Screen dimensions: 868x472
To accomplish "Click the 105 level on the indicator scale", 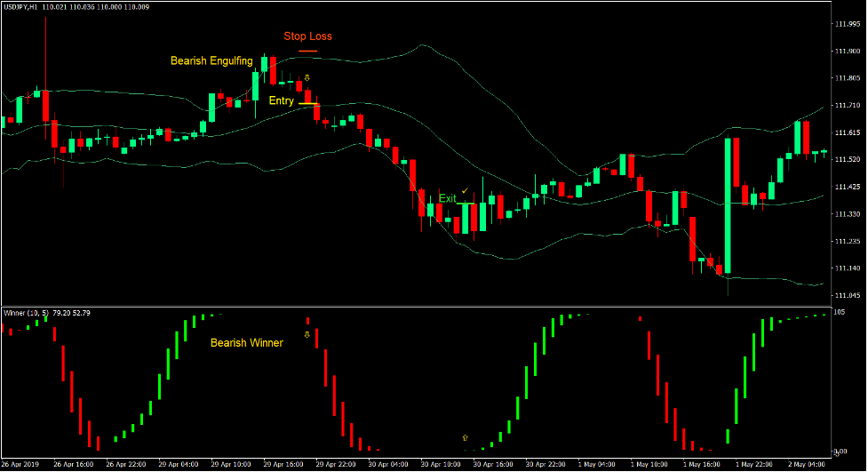I will [840, 314].
